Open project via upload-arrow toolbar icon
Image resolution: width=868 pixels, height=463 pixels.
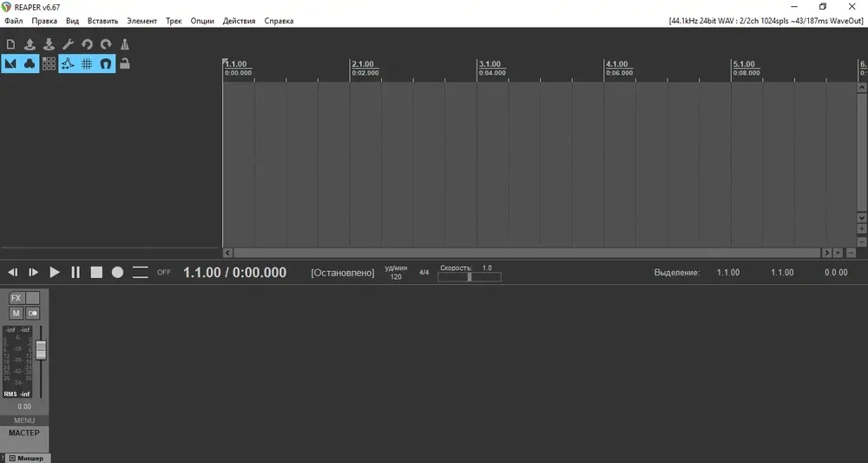30,44
